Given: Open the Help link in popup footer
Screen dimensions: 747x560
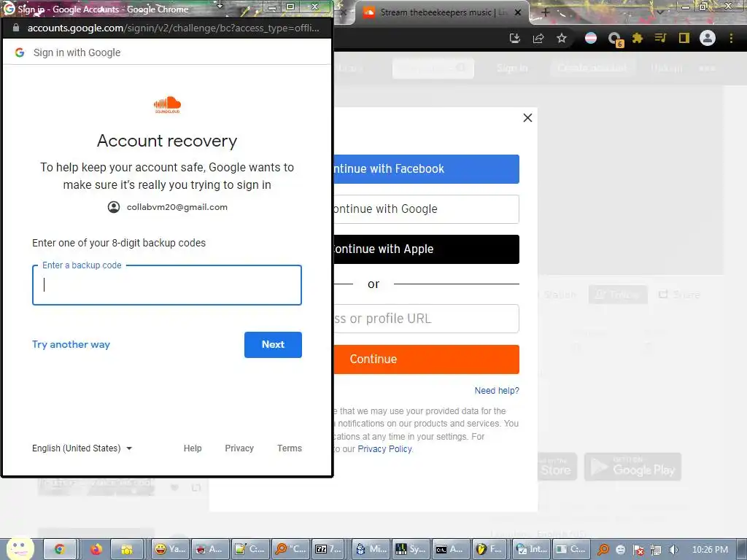Looking at the screenshot, I should coord(193,448).
